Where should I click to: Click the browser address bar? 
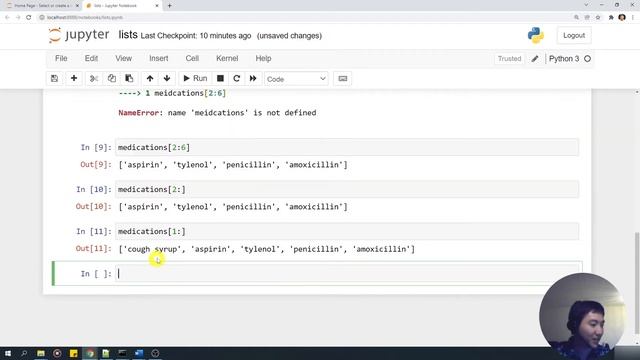(x=306, y=18)
